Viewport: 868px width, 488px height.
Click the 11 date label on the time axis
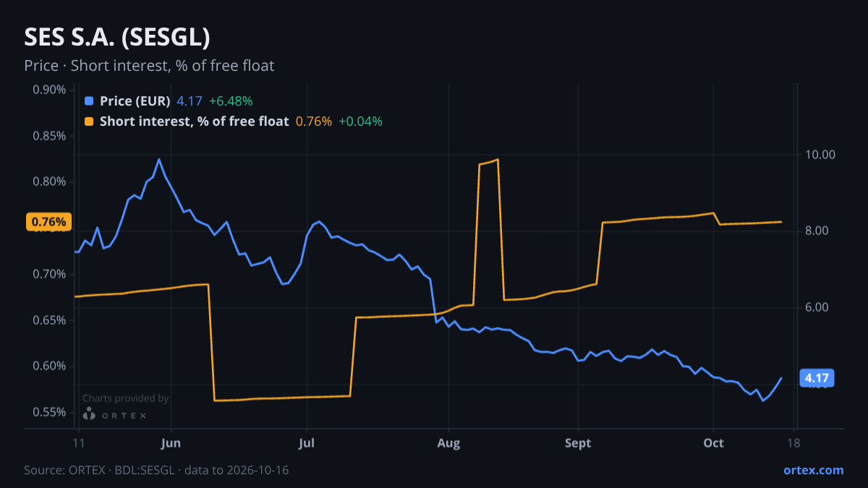[79, 443]
